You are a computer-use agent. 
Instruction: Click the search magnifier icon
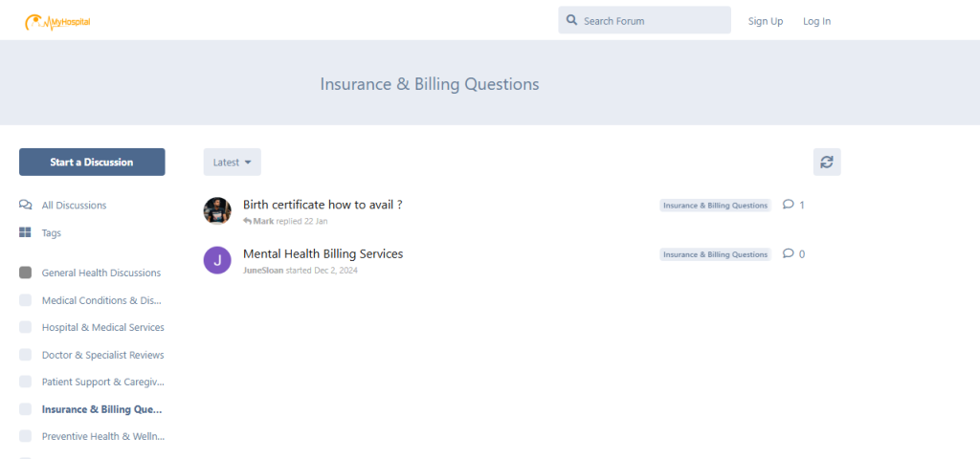pos(571,21)
